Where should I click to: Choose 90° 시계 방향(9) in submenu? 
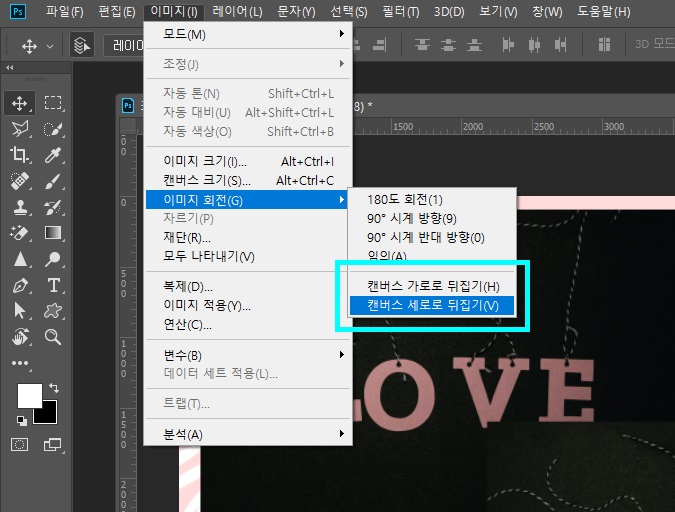click(432, 218)
